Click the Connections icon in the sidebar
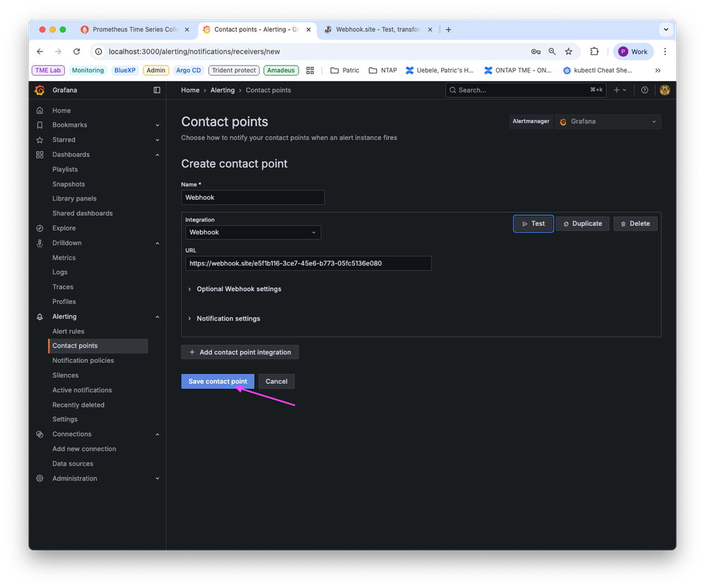Screen dimensions: 705x588 pos(40,433)
